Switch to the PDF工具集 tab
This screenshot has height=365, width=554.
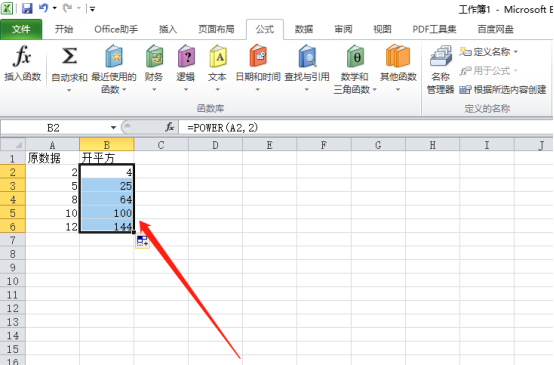point(434,29)
